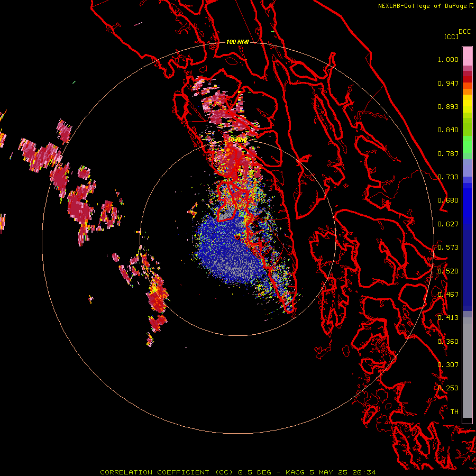Screen dimensions: 476x476
Task: Select the 0.840 value on the color scale
Action: (448, 130)
